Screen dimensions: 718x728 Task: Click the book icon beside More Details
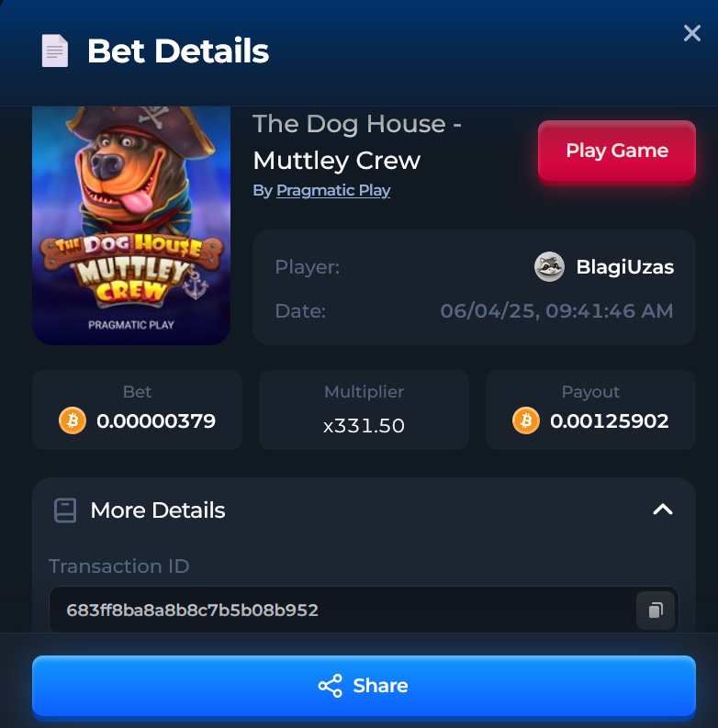coord(65,510)
